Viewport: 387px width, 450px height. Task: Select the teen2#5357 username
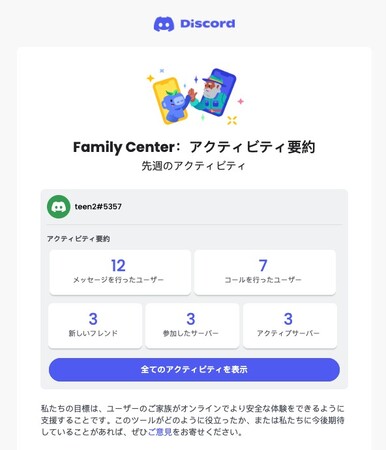[98, 207]
